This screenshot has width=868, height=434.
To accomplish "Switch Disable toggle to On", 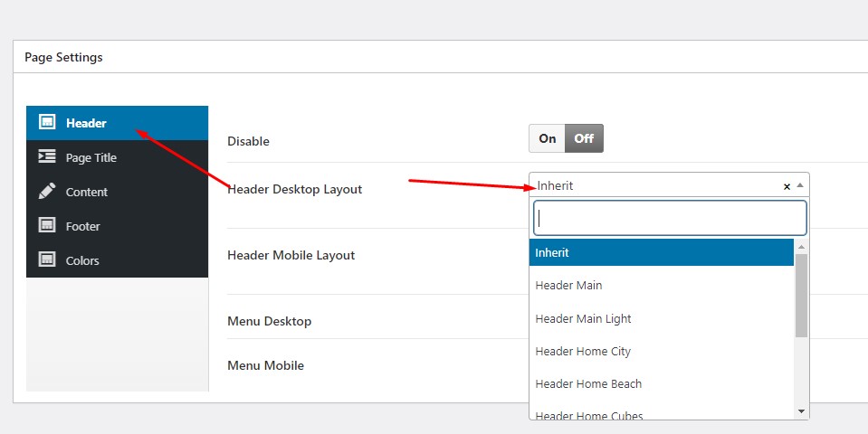I will click(548, 138).
